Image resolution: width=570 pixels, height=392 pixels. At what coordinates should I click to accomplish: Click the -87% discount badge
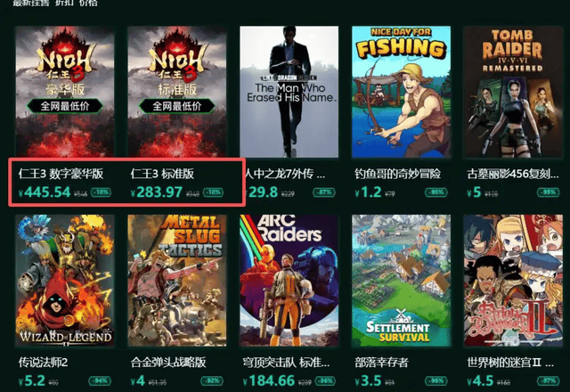coord(324,192)
